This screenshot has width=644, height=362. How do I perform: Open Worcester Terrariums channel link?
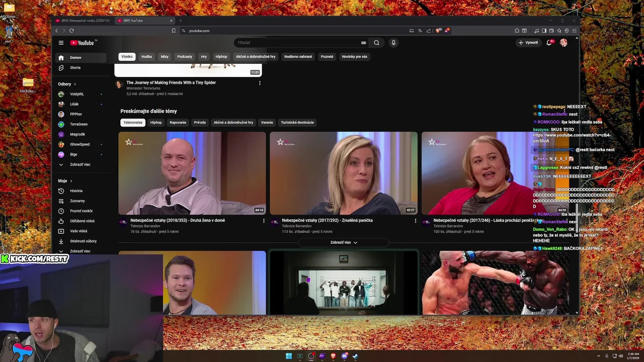coord(143,88)
